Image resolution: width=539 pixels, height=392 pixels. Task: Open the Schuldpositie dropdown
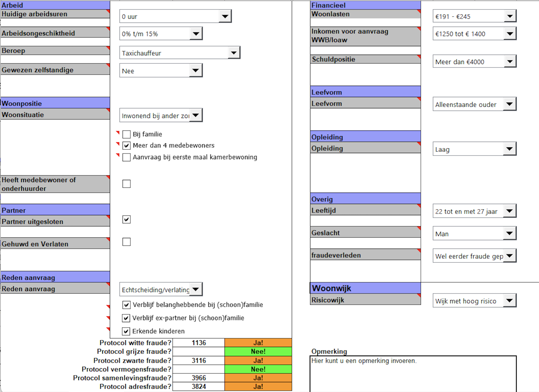click(510, 62)
